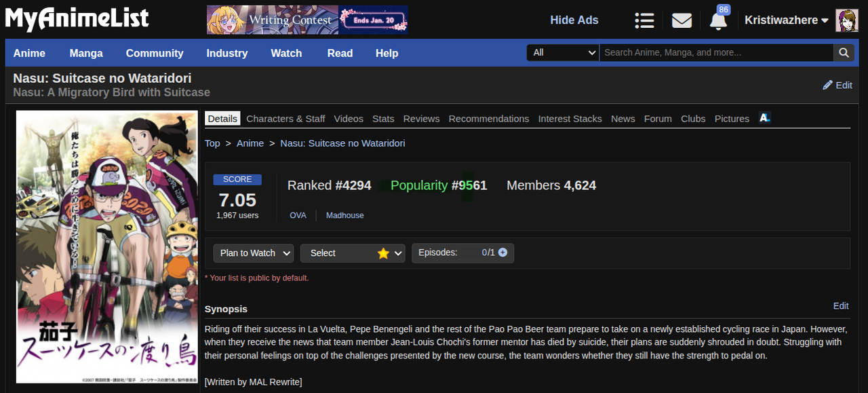This screenshot has width=868, height=393.
Task: Switch to the News tab
Action: click(623, 118)
